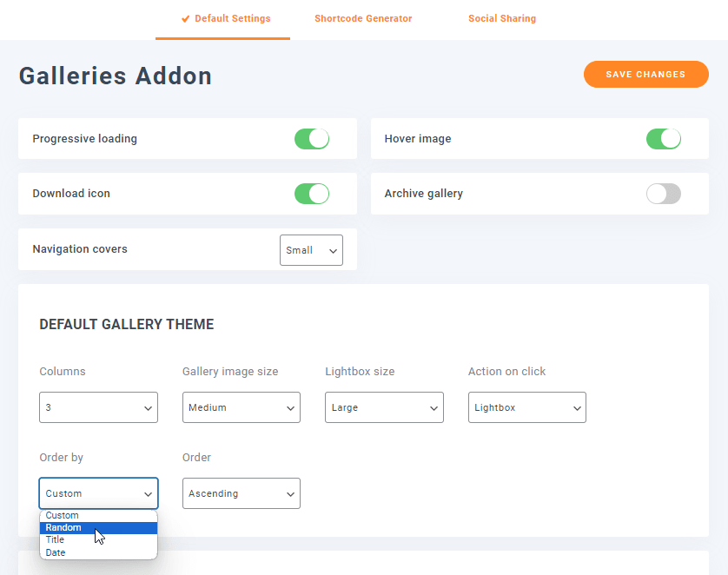Image resolution: width=728 pixels, height=575 pixels.
Task: Expand the Columns dropdown
Action: [98, 407]
